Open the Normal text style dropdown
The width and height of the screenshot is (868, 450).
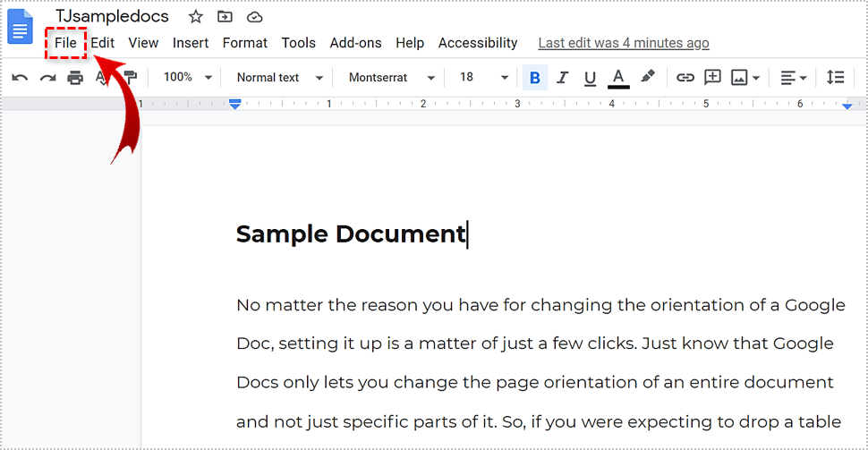pyautogui.click(x=279, y=78)
